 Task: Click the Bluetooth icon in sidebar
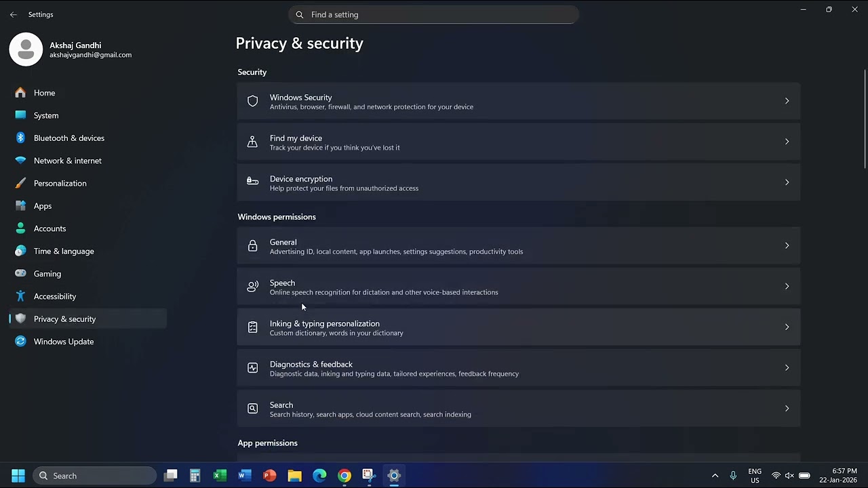(x=20, y=138)
